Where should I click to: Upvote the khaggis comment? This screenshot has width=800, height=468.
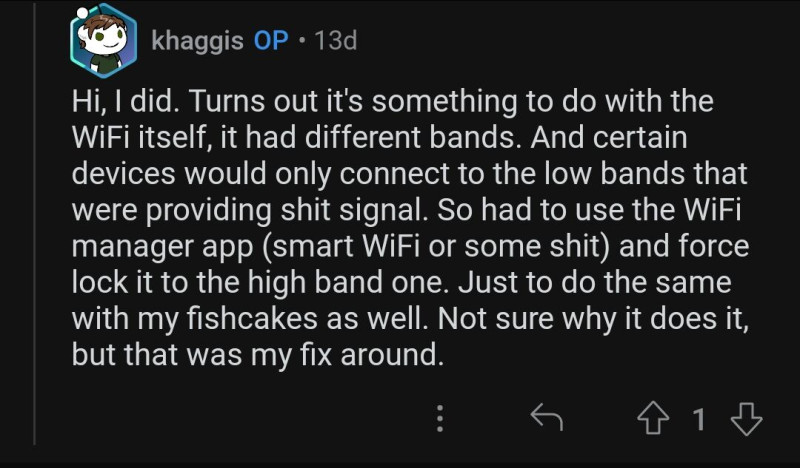[x=653, y=418]
